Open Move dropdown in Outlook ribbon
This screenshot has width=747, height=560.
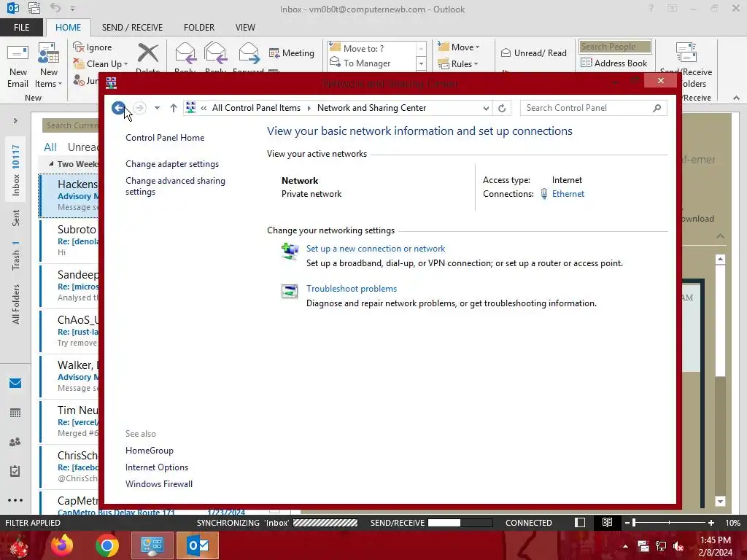coord(458,47)
